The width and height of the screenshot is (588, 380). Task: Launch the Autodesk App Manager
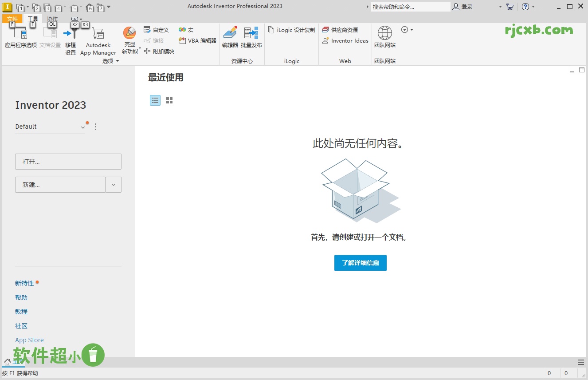98,38
